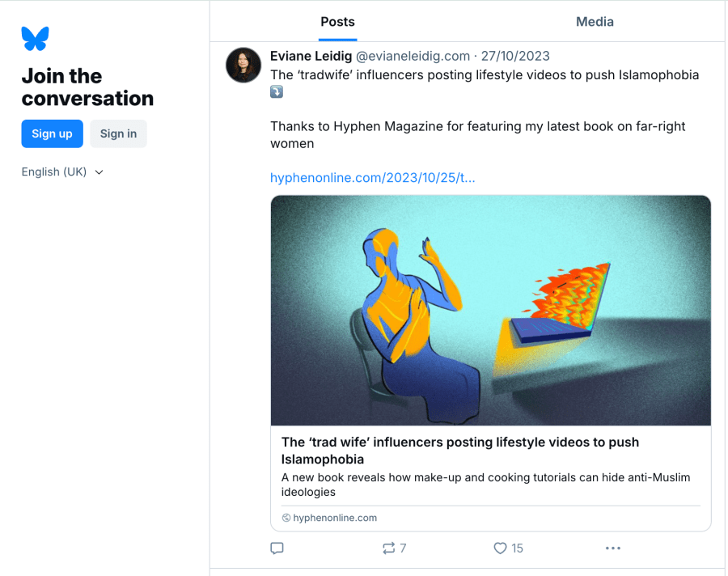Open Eviane Leidig's profile avatar

[x=243, y=66]
